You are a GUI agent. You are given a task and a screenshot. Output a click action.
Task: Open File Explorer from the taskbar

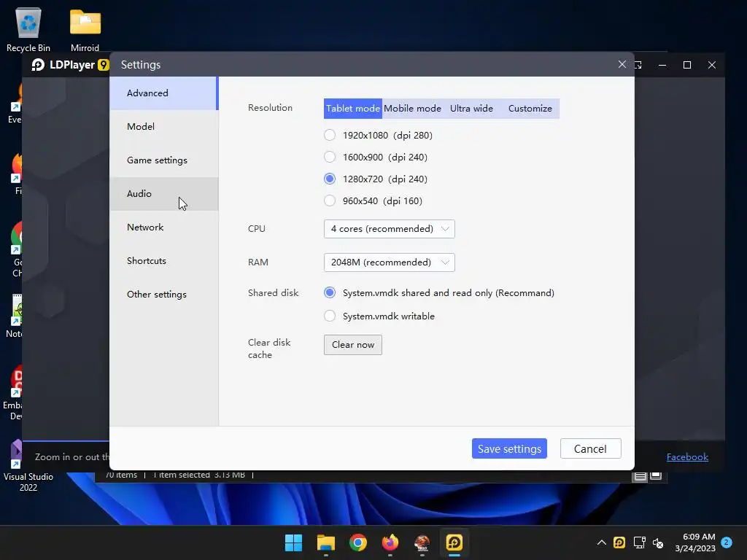[x=326, y=542]
